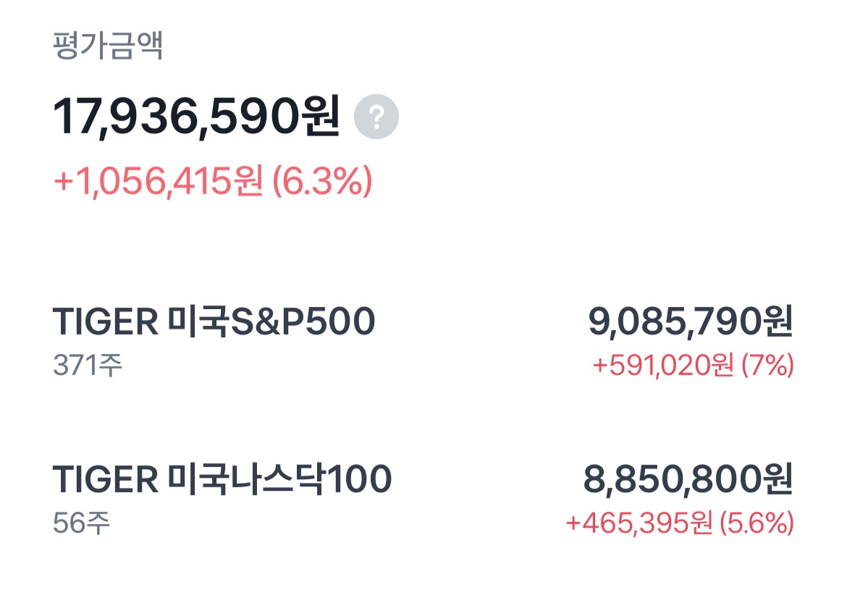
Task: Open the question mark help icon
Action: pos(376,117)
